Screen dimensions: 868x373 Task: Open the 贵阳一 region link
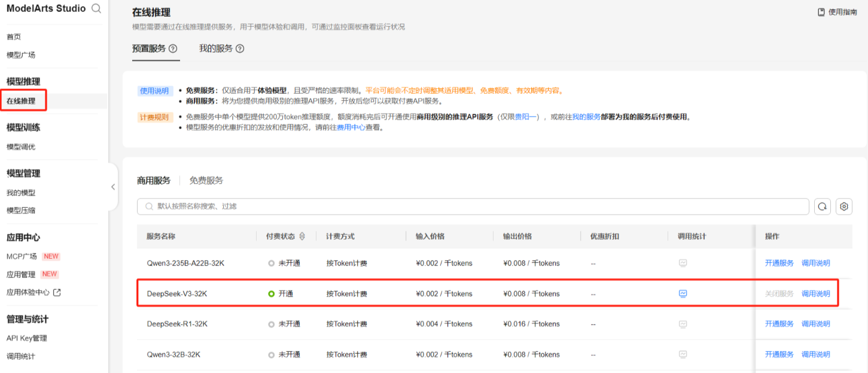525,117
